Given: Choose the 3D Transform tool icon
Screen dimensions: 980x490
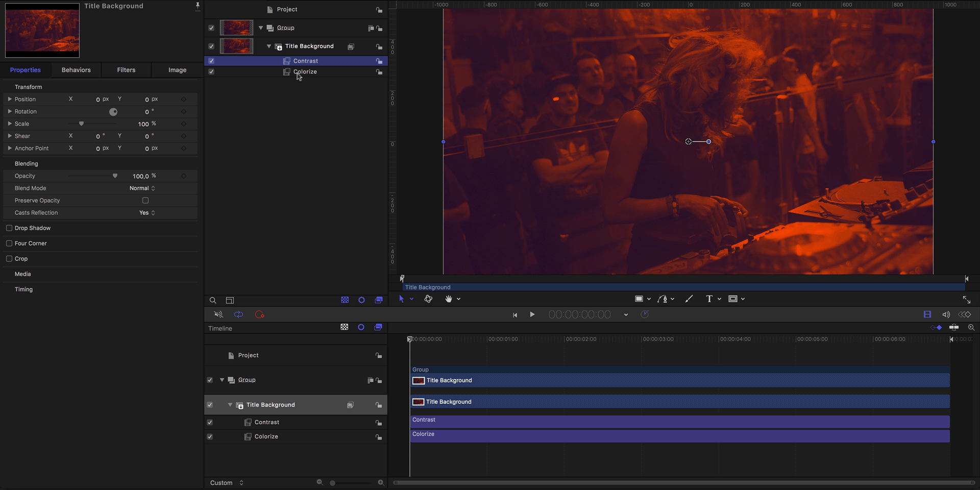Looking at the screenshot, I should pos(428,299).
